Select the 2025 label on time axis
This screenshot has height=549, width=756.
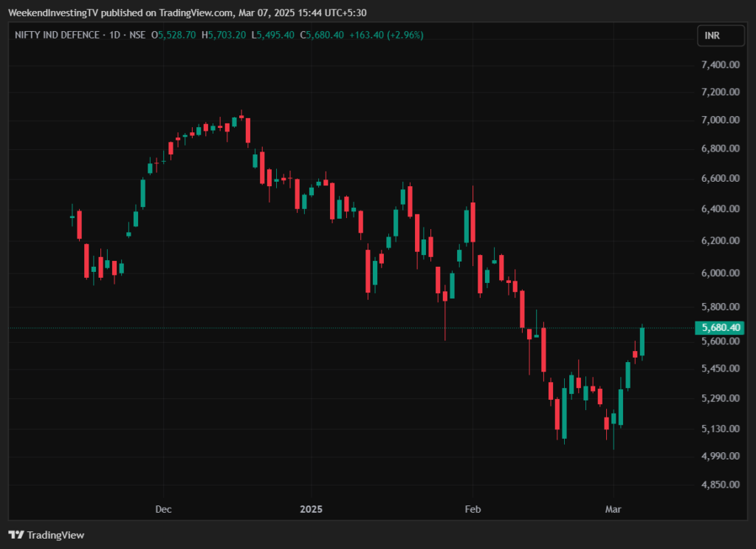pyautogui.click(x=311, y=509)
